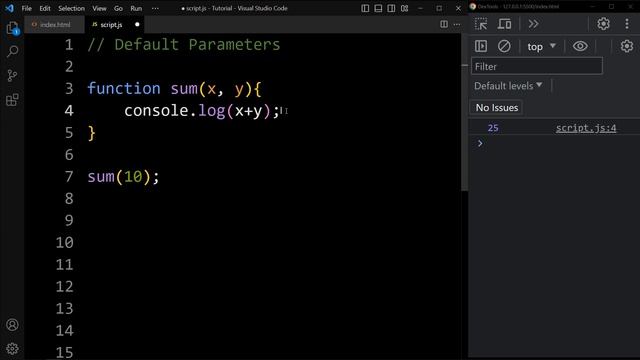
Task: Toggle secondary side bar layout icon
Action: point(391,8)
